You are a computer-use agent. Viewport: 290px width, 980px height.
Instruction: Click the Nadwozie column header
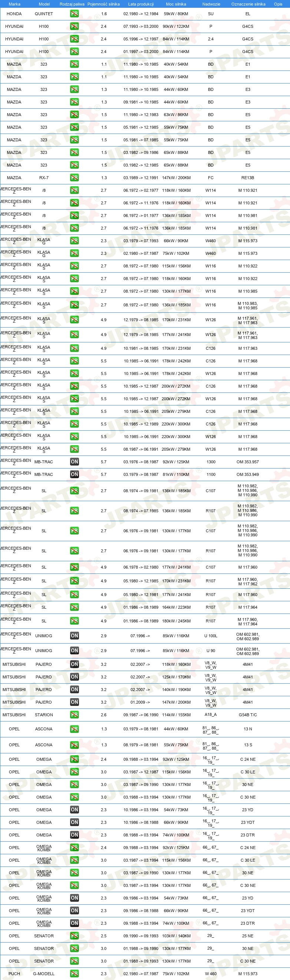pos(211,4)
